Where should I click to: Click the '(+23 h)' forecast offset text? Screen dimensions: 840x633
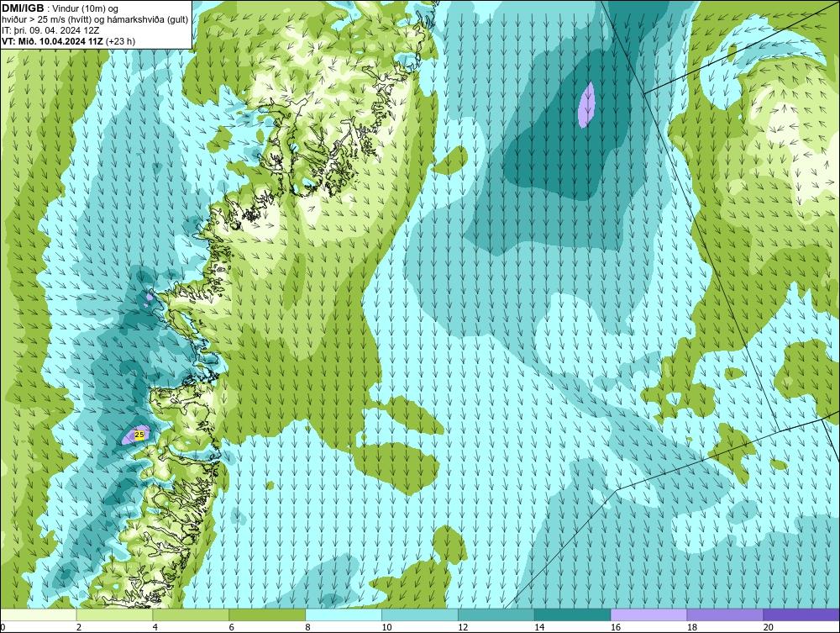point(121,41)
